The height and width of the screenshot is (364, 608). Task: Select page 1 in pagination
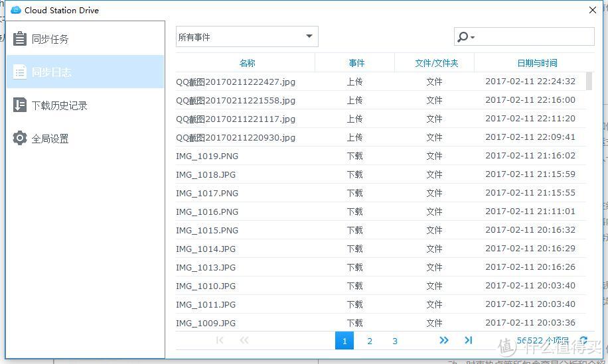coord(344,340)
